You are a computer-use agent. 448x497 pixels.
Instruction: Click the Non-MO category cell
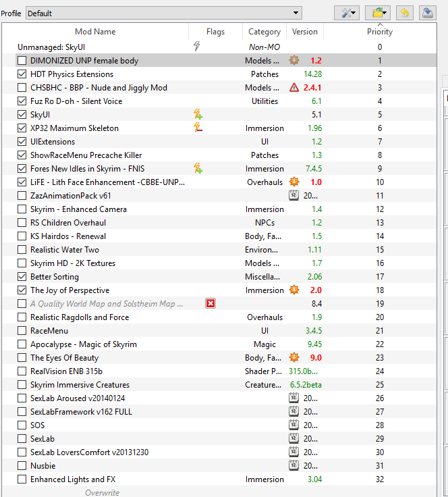(x=264, y=47)
